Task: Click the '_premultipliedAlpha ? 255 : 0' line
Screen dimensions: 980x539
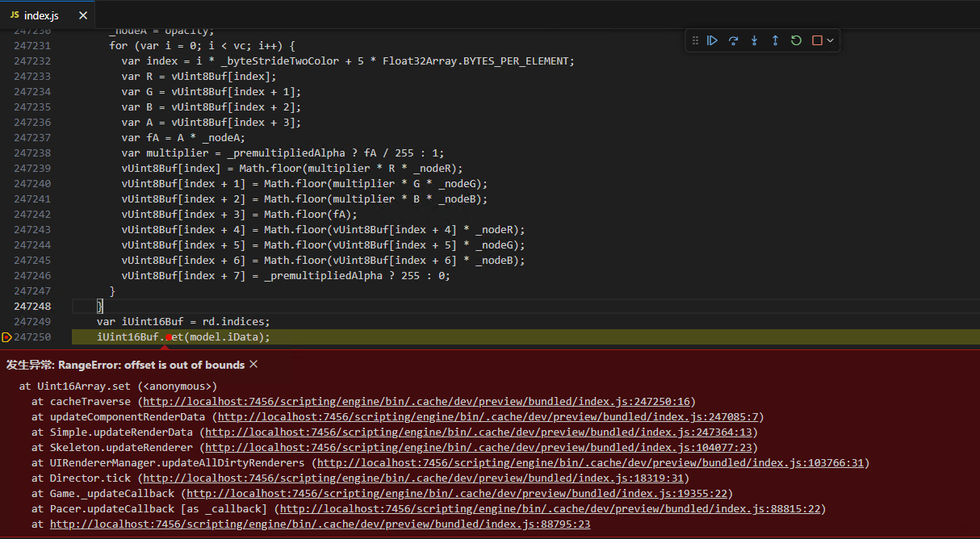Action: tap(286, 276)
